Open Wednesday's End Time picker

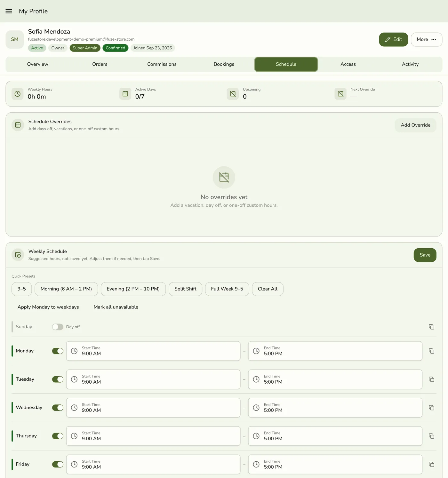335,408
